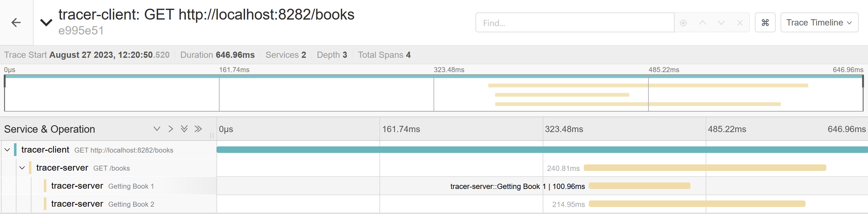
Task: Collapse the tracer-client span row
Action: point(7,150)
